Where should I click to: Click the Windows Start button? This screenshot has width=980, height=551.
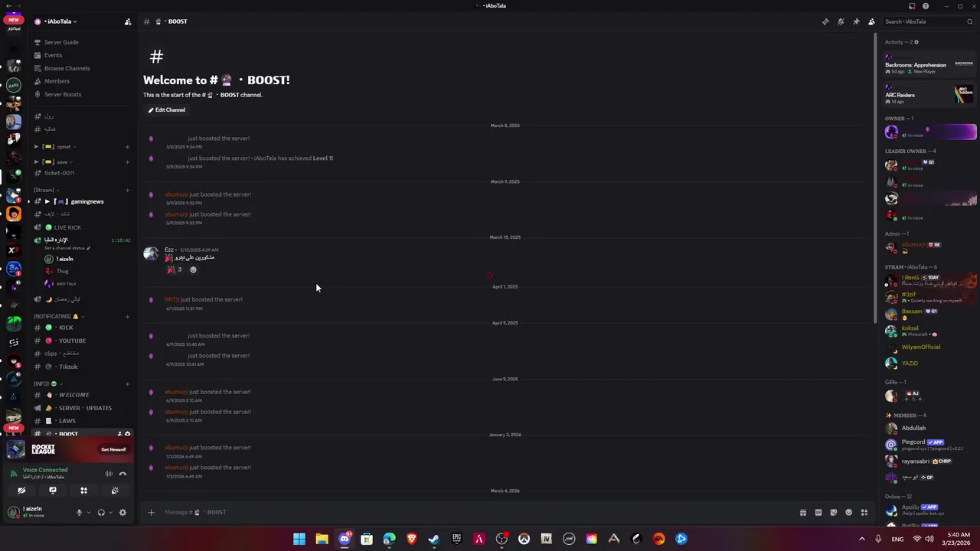click(x=299, y=539)
